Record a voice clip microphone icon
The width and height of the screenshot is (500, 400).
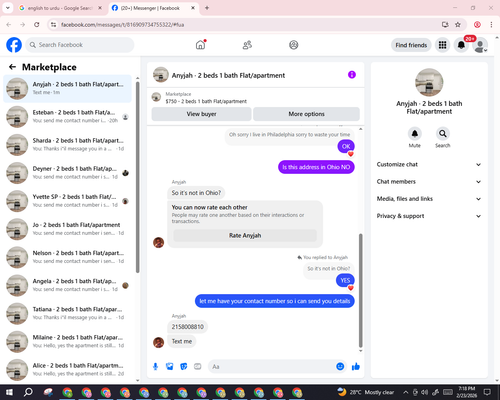(x=155, y=367)
